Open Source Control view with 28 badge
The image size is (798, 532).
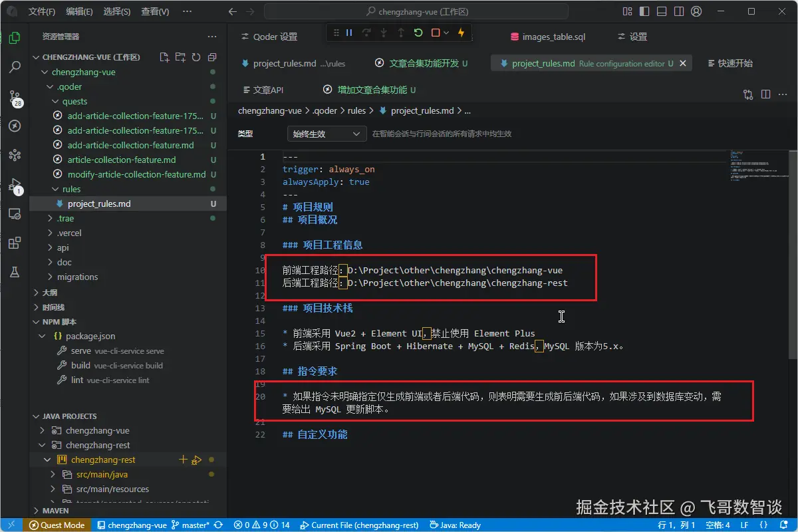click(15, 98)
